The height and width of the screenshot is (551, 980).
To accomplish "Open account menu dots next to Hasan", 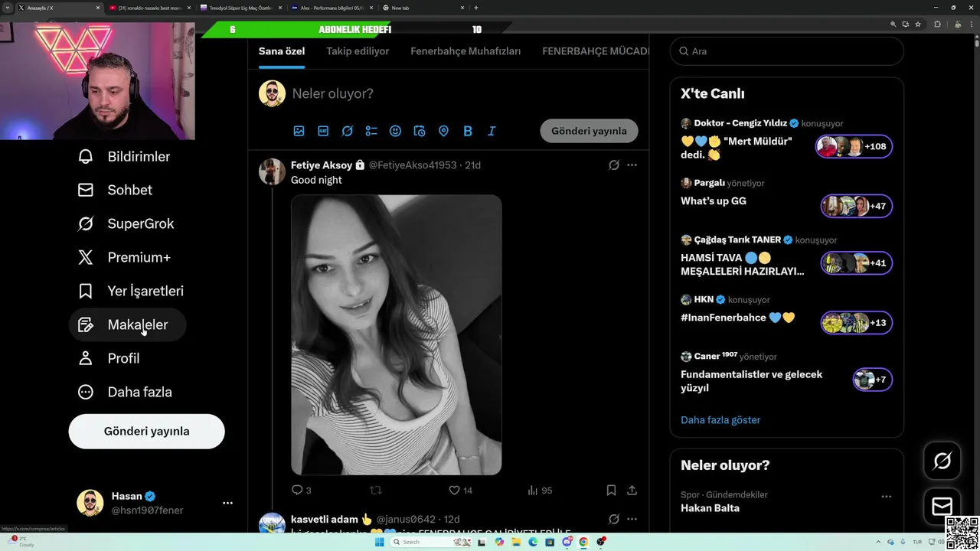I will pos(227,503).
